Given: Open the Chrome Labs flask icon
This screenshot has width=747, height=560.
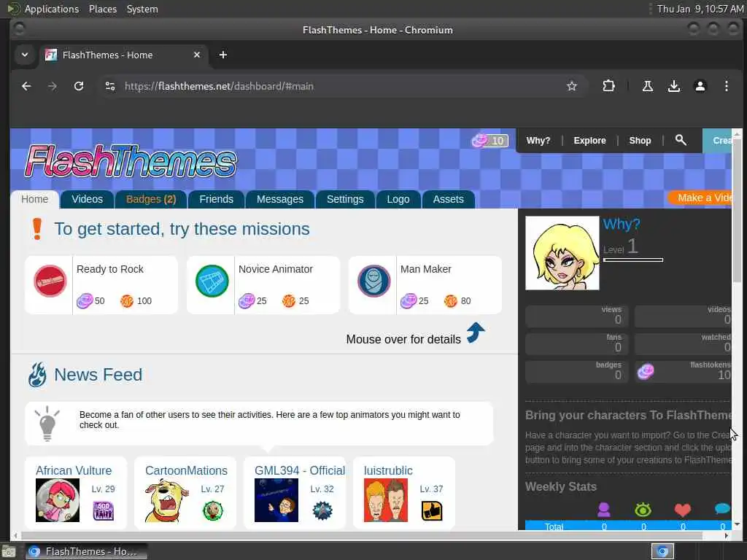Looking at the screenshot, I should click(648, 86).
